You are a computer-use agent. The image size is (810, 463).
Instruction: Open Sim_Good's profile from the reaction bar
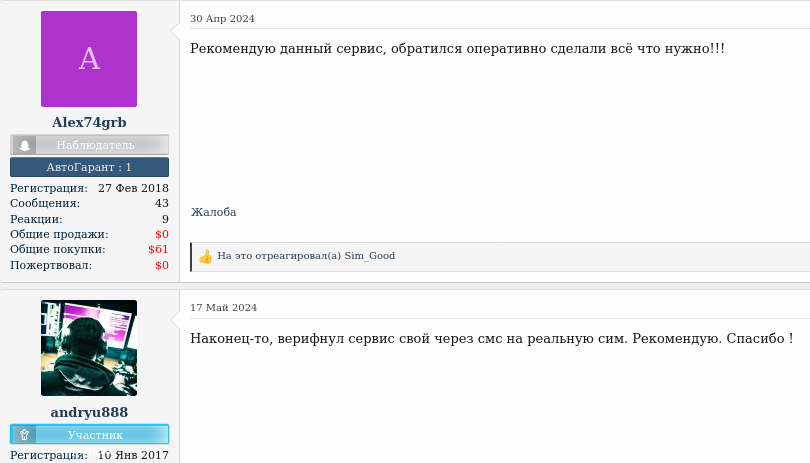(x=370, y=256)
